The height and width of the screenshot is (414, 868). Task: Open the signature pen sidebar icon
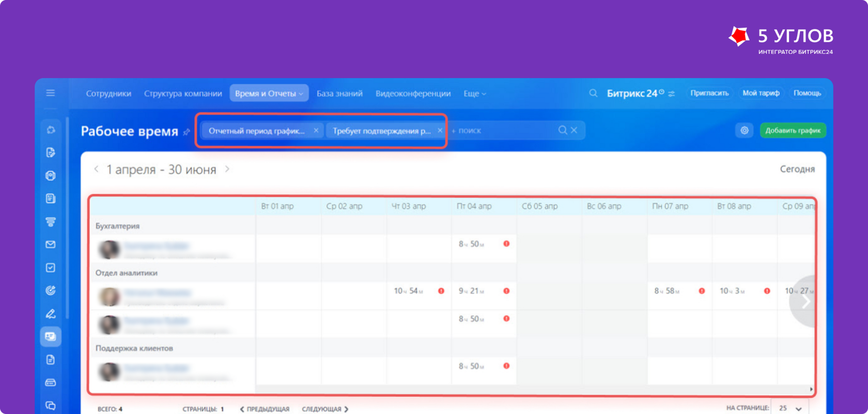point(50,314)
